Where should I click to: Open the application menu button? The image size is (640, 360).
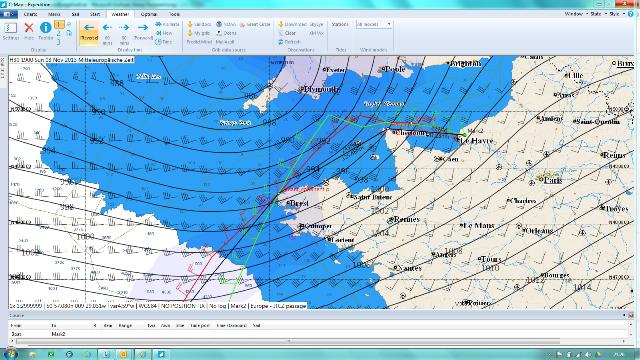9,14
